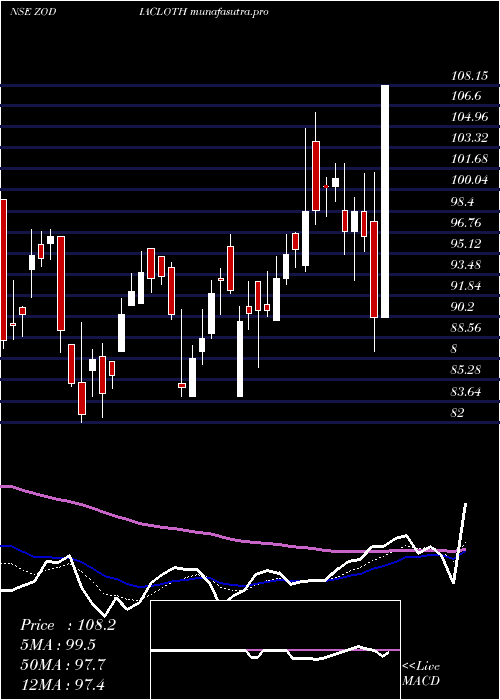Click the 91.84 price axis label
This screenshot has width=500, height=700.
pos(467,288)
